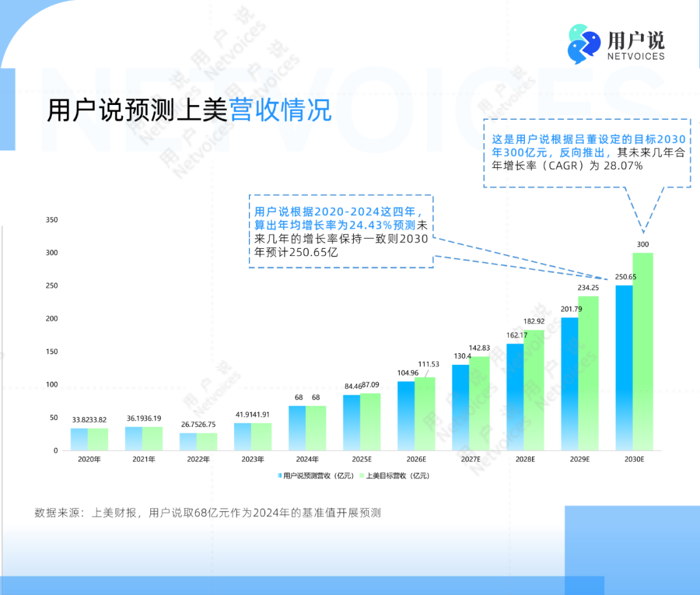700x595 pixels.
Task: Click the 250.65 data label above the 2030E bar
Action: click(626, 277)
